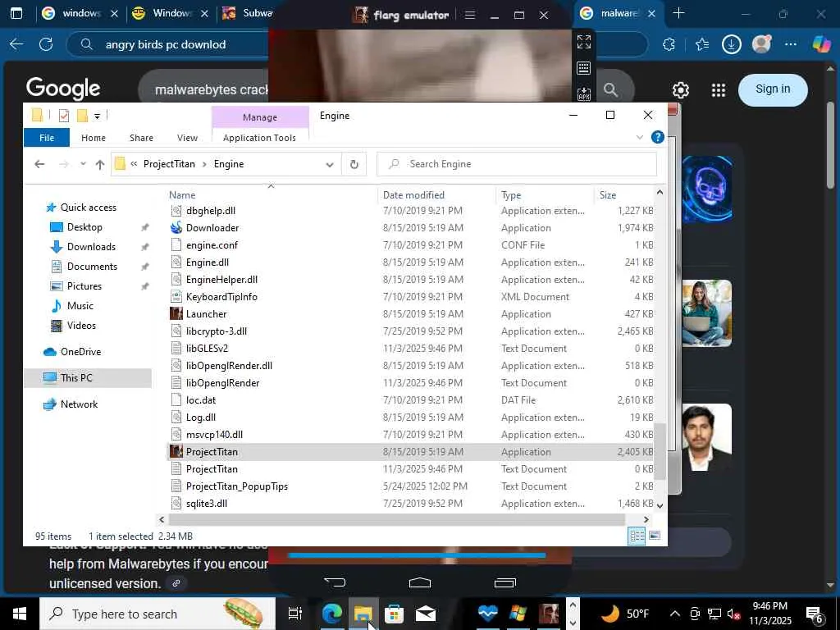
Task: Click the Edge back arrow
Action: (16, 44)
